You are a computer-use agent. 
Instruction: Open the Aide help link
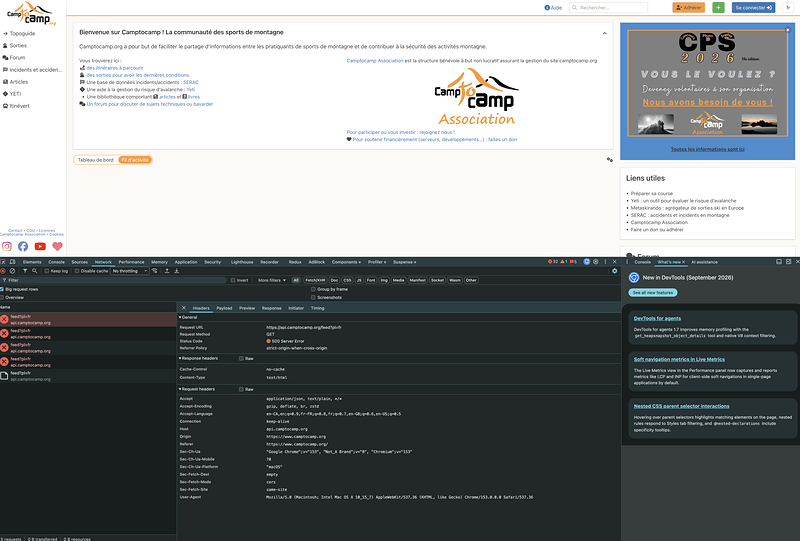(553, 8)
